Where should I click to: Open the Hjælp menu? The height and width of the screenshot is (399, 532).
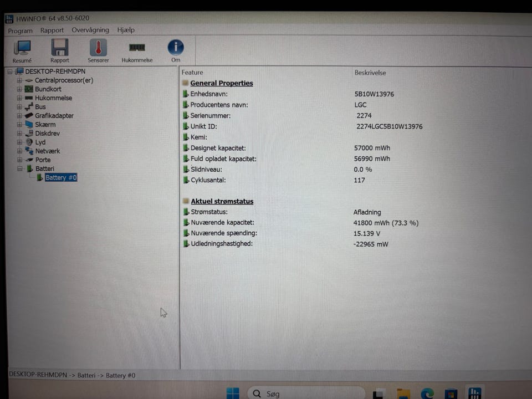coord(126,30)
